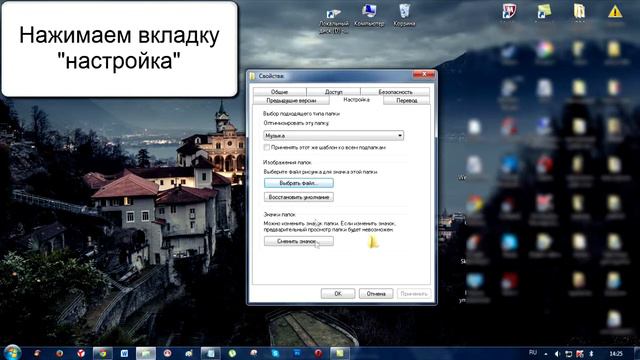Click the folder icon in Свойства title bar
The width and height of the screenshot is (640, 360).
253,76
